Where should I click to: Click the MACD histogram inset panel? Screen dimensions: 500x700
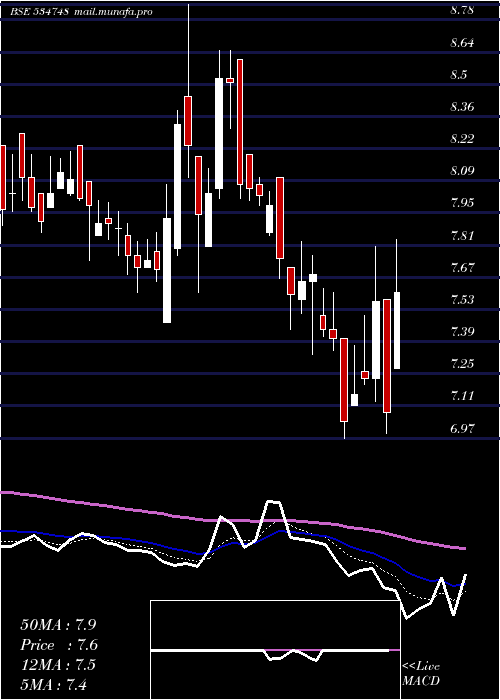(x=275, y=650)
